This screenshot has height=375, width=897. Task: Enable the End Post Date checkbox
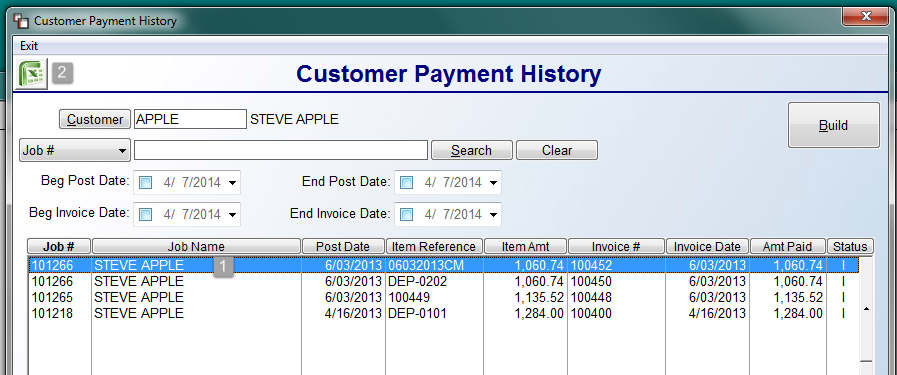(x=406, y=183)
